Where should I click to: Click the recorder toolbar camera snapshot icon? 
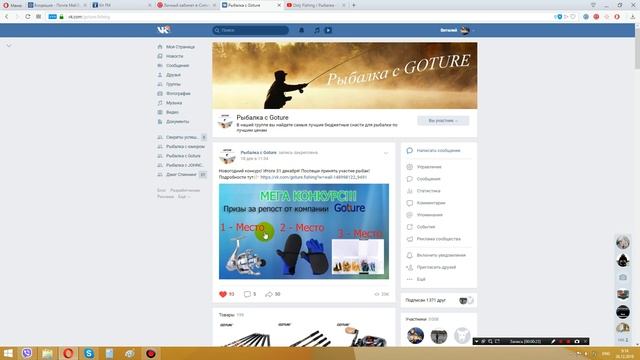point(577,341)
